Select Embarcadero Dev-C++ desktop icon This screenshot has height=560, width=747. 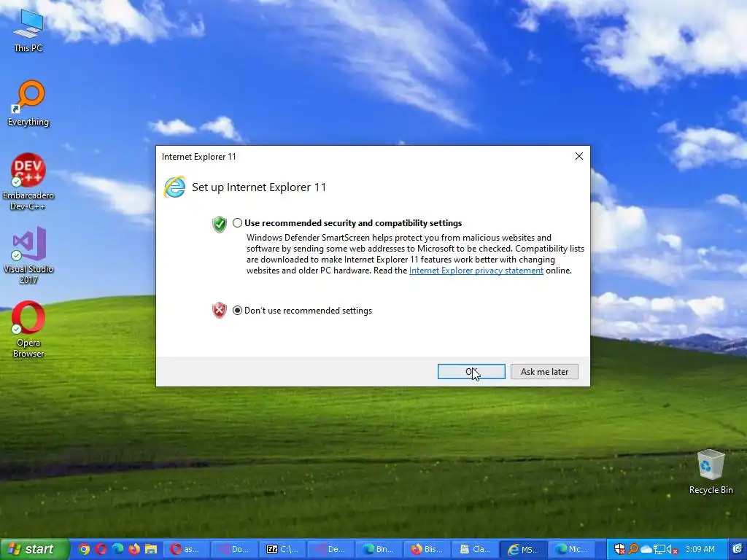pyautogui.click(x=28, y=182)
